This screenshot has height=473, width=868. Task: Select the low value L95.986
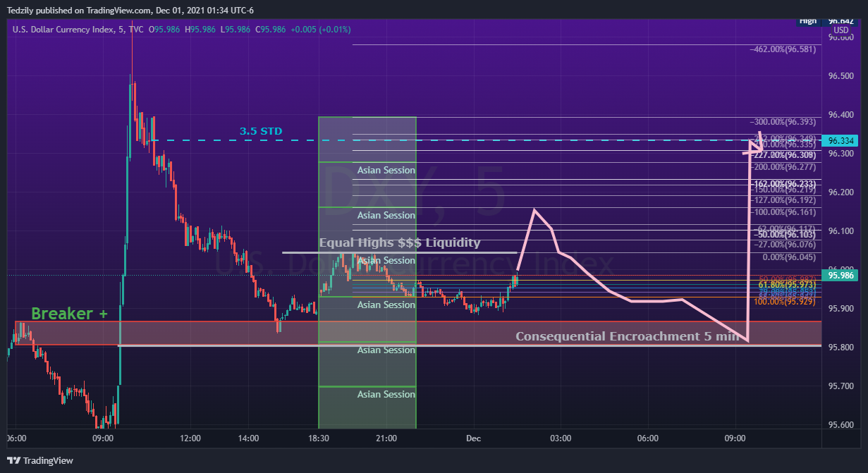(x=236, y=30)
